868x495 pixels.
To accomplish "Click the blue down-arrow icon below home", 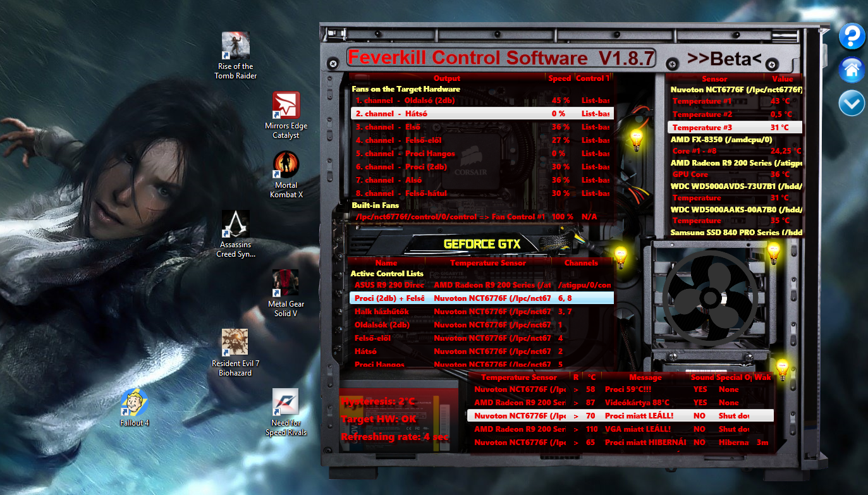I will point(852,102).
